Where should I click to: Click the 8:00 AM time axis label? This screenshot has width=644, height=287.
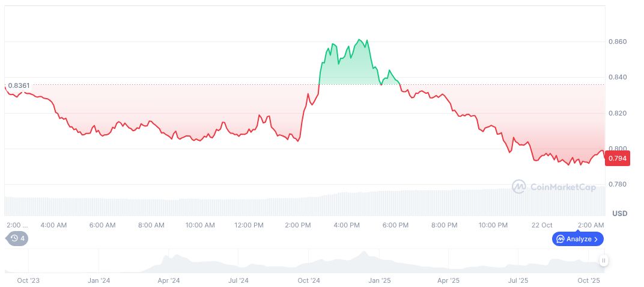pos(151,225)
